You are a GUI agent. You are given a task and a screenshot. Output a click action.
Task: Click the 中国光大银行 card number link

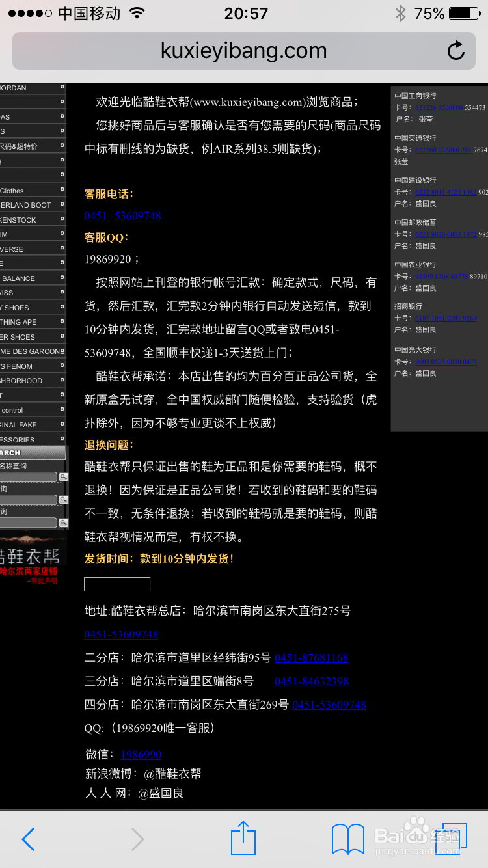point(446,362)
